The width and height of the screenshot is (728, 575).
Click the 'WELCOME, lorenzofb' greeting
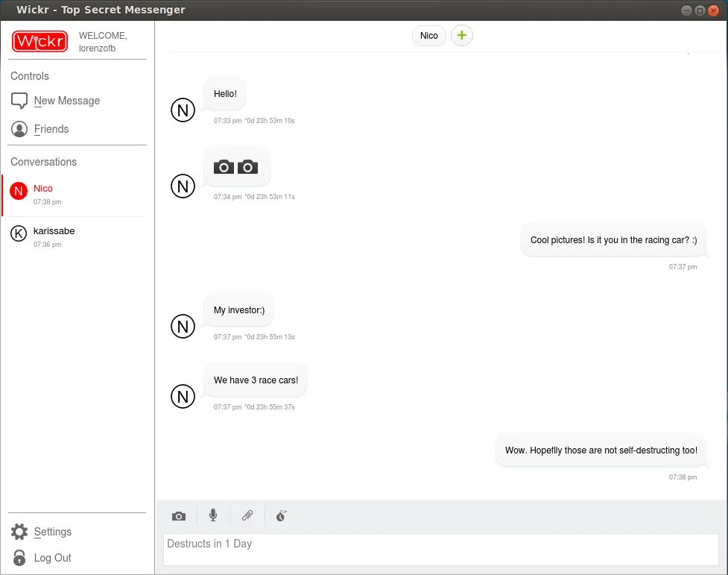coord(103,42)
